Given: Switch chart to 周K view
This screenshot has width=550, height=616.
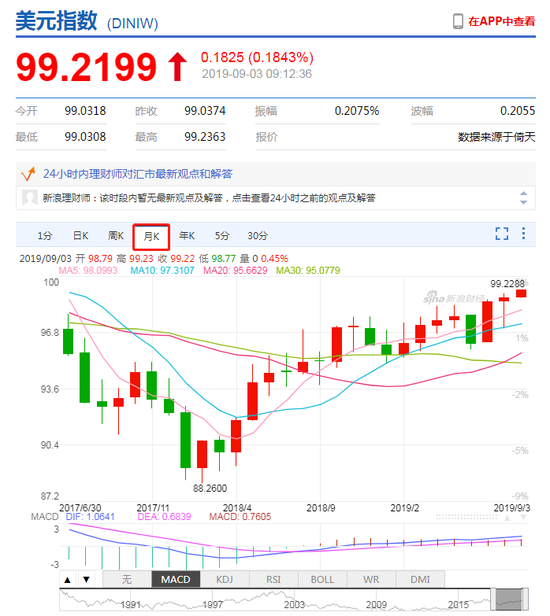Looking at the screenshot, I should [116, 236].
